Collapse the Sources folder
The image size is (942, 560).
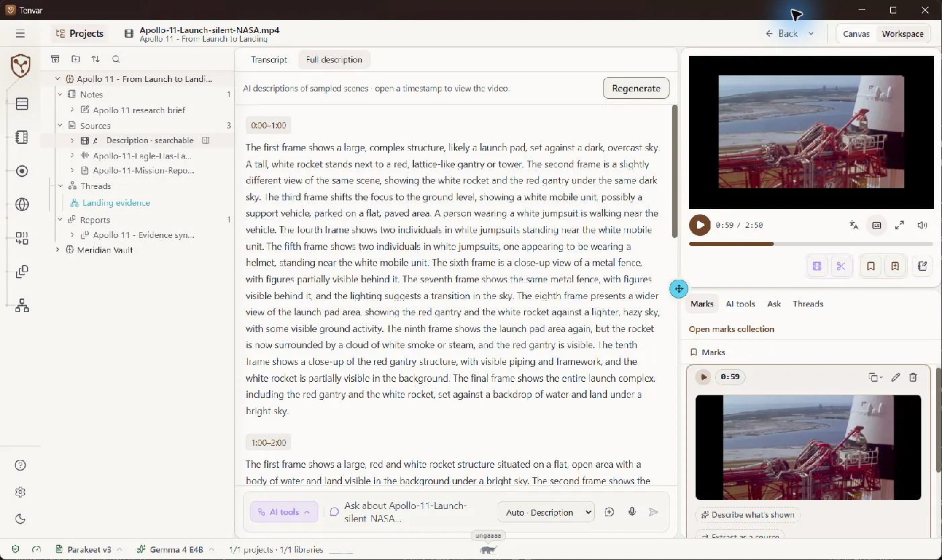[59, 126]
